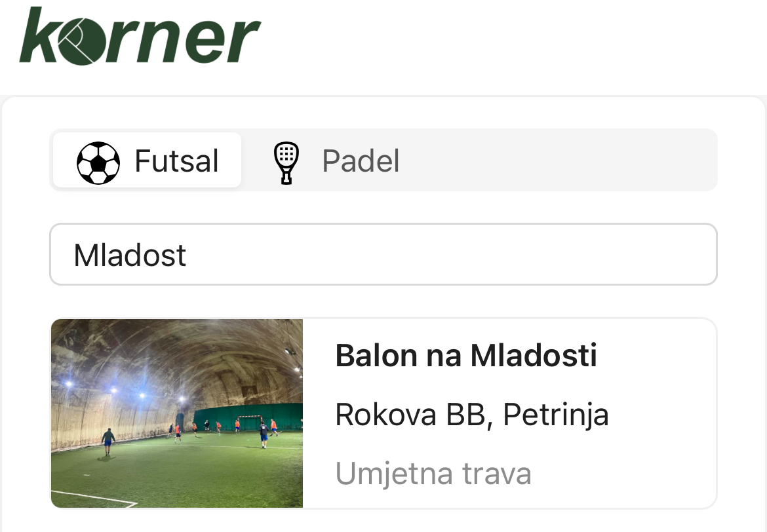Open the Balon na Mladosti title link
The width and height of the screenshot is (767, 532).
coord(465,356)
